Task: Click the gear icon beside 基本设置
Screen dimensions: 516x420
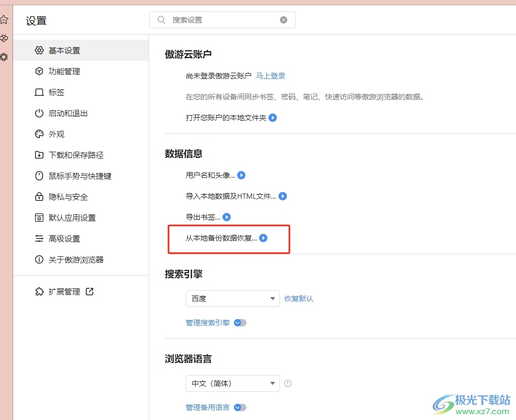Action: point(39,50)
